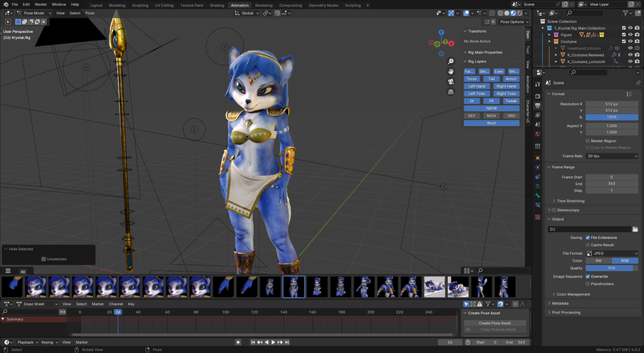Viewport: 644px width, 353px height.
Task: Switch to orthographic grid view icon
Action: click(451, 92)
